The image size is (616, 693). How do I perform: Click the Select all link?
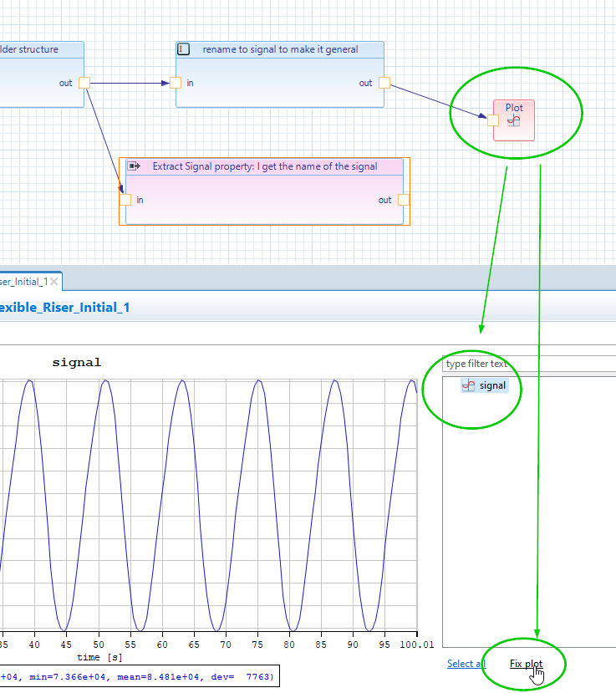[x=466, y=664]
